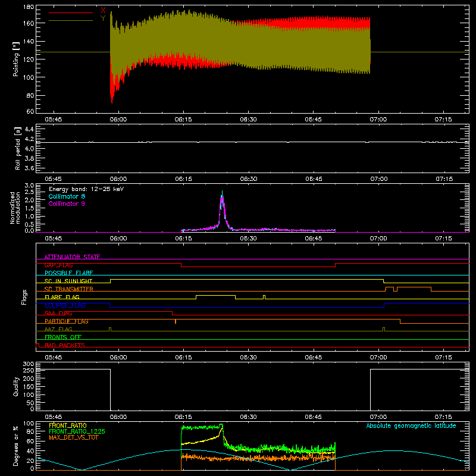Select the Y legend label in Pointing plot
This screenshot has height=476, width=476.
(103, 18)
